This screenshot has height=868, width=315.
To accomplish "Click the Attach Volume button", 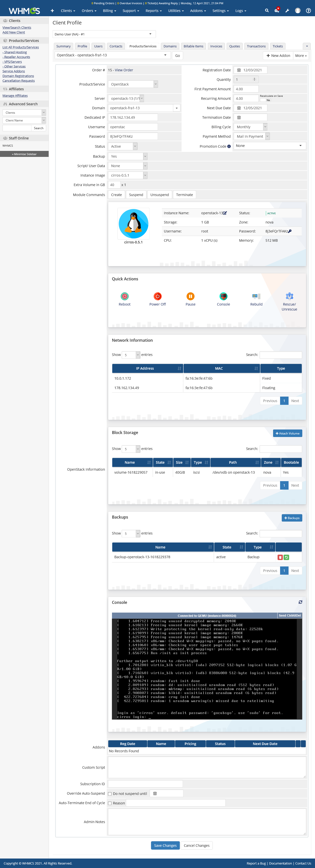I will [287, 433].
